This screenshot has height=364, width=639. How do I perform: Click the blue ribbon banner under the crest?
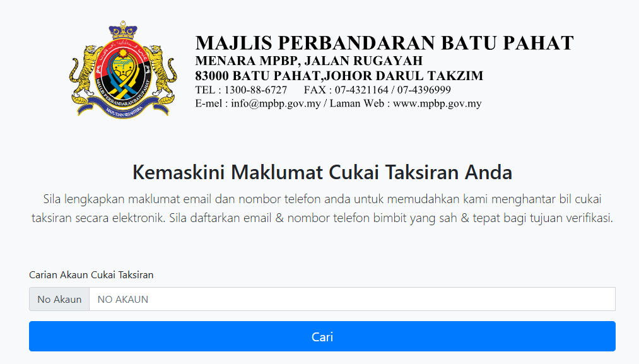click(x=123, y=108)
